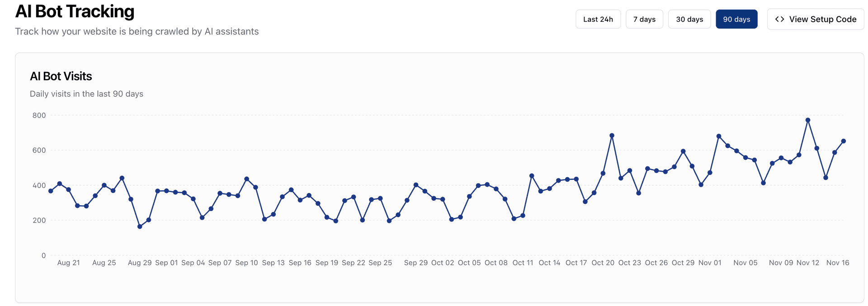
Task: Click the Oct 11 label on the x-axis
Action: (523, 262)
